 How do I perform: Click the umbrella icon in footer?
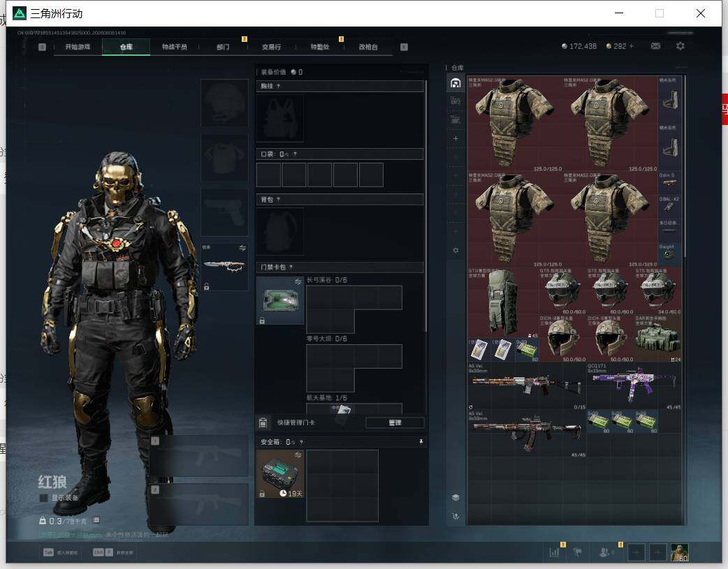[578, 552]
